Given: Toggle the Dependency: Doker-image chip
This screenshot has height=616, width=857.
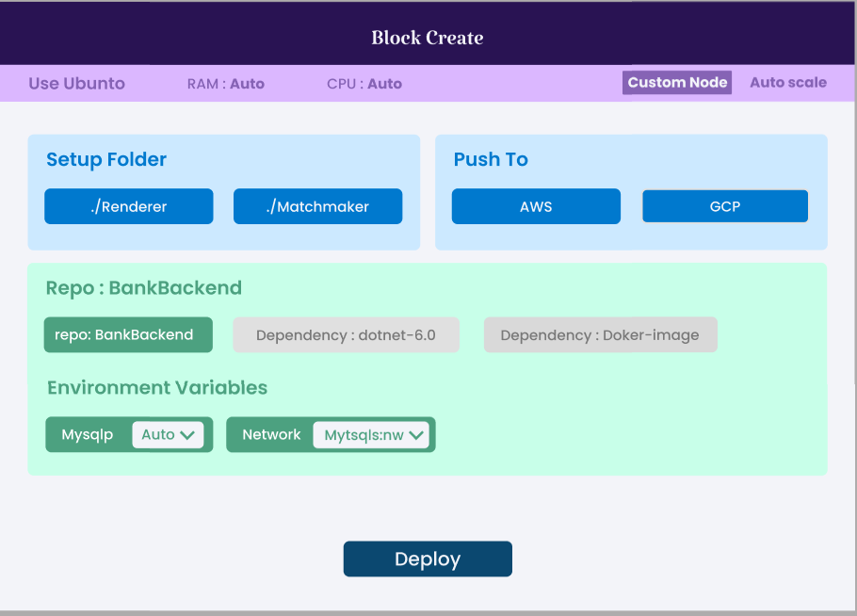Looking at the screenshot, I should tap(600, 334).
